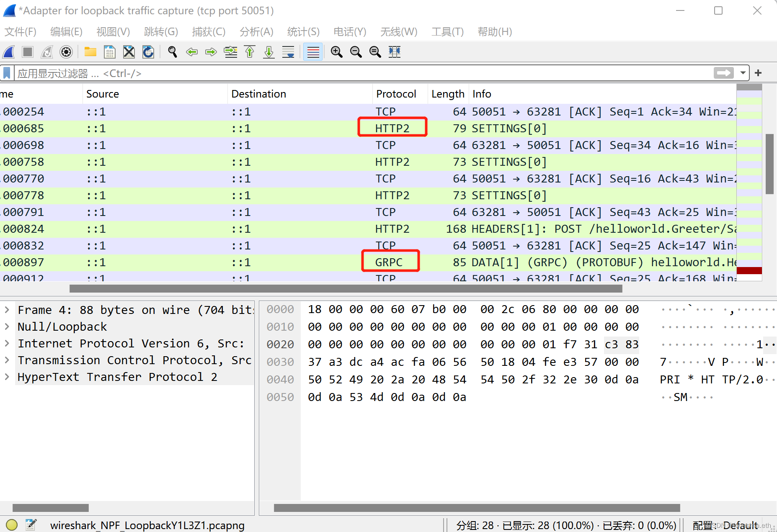Image resolution: width=777 pixels, height=532 pixels.
Task: Expand Transmission Control Protocol node
Action: [7, 360]
